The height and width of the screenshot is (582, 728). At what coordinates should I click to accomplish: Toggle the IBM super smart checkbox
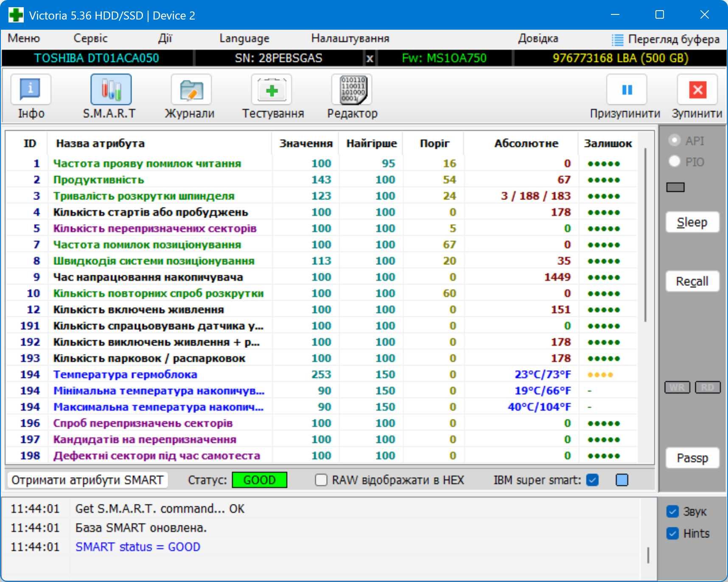click(x=592, y=480)
